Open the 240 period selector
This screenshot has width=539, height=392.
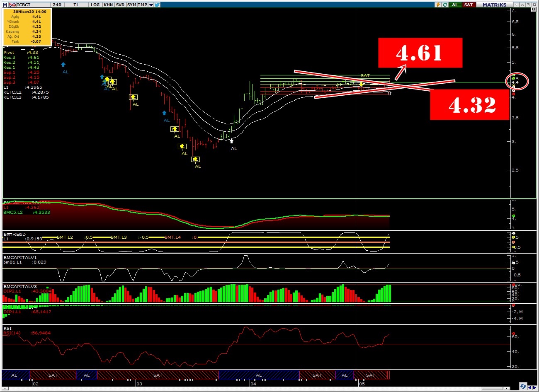(57, 5)
